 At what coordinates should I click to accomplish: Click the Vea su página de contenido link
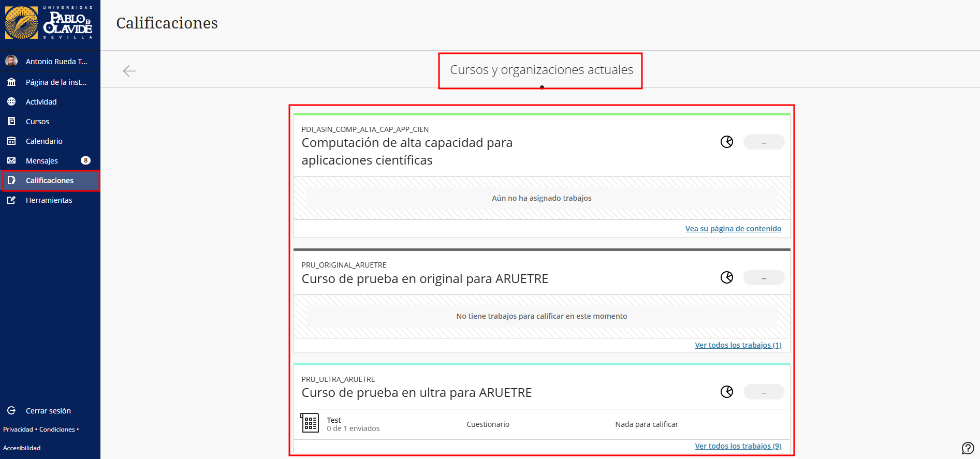tap(733, 229)
